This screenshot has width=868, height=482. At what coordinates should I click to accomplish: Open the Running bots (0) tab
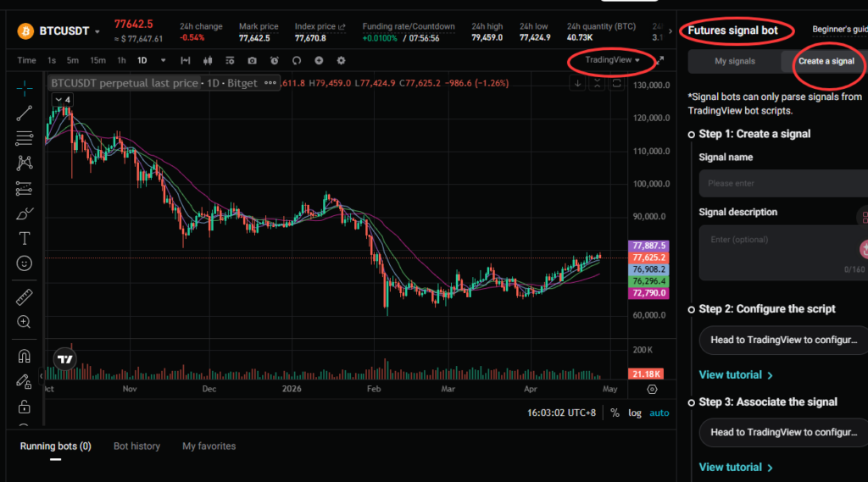click(x=55, y=446)
